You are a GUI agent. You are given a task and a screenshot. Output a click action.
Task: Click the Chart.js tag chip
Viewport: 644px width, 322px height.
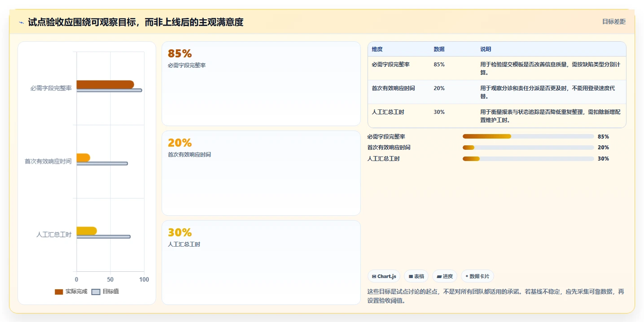tap(384, 276)
